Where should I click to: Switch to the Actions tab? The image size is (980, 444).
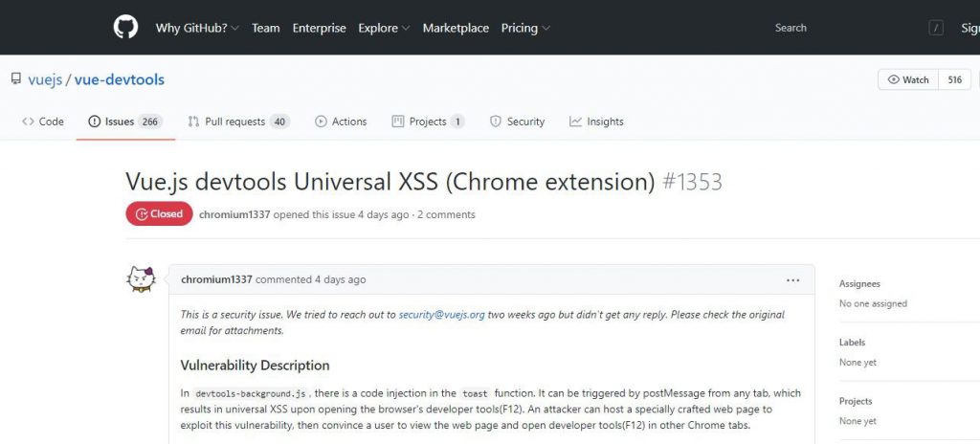pyautogui.click(x=341, y=122)
